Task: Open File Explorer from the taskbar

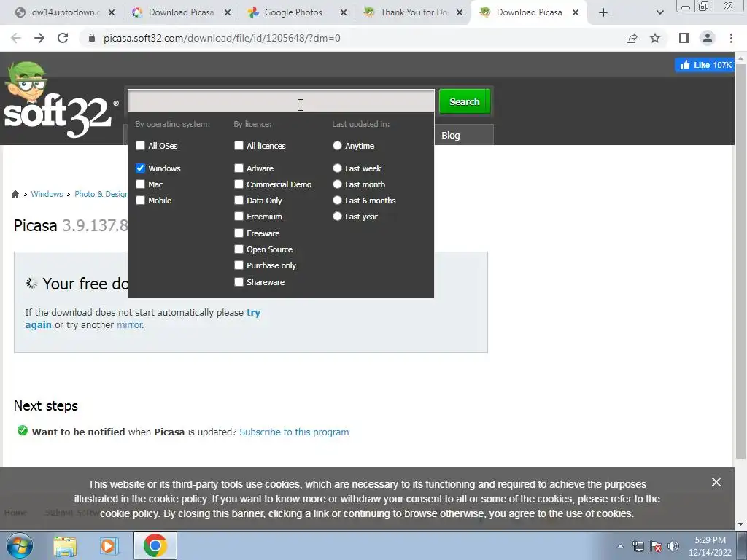Action: [65, 545]
